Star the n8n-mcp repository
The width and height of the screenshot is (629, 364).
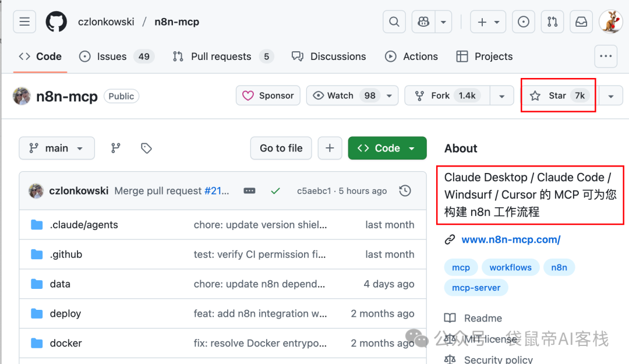(558, 96)
